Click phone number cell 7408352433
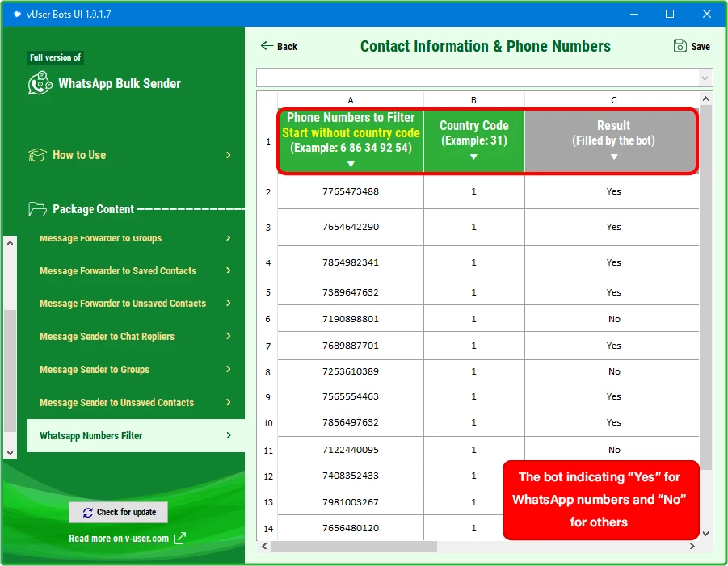728x566 pixels. [x=351, y=476]
